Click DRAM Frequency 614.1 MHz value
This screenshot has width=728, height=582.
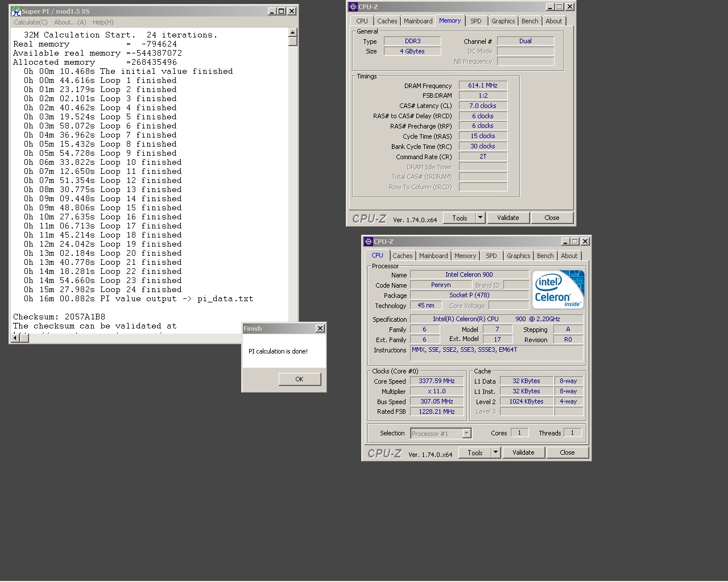[x=483, y=85]
